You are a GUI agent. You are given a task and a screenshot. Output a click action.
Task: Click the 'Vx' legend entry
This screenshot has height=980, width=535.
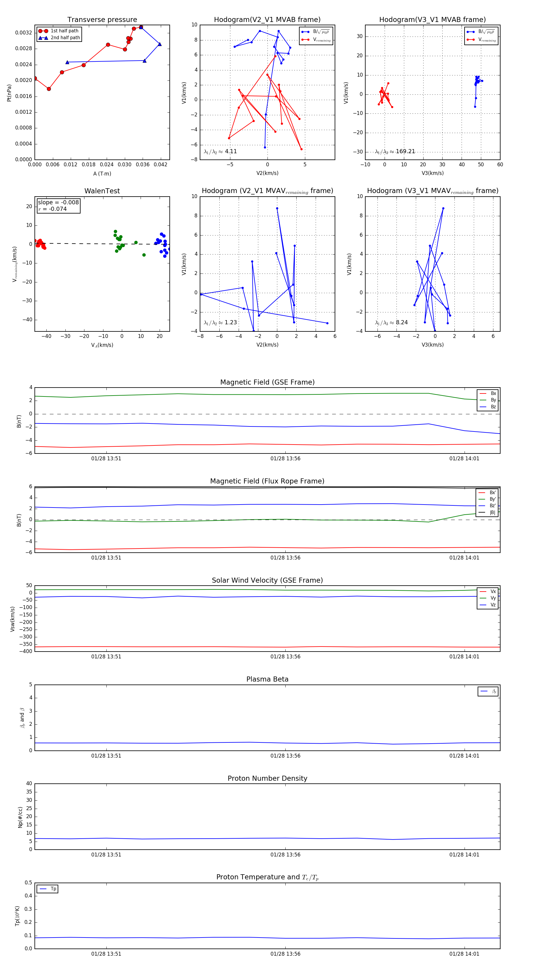pos(488,592)
